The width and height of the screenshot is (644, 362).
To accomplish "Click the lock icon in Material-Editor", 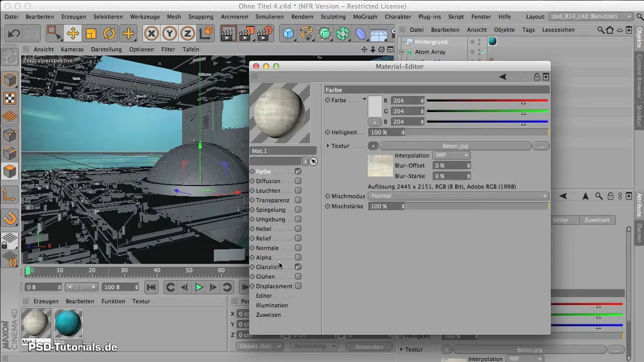I will 537,77.
